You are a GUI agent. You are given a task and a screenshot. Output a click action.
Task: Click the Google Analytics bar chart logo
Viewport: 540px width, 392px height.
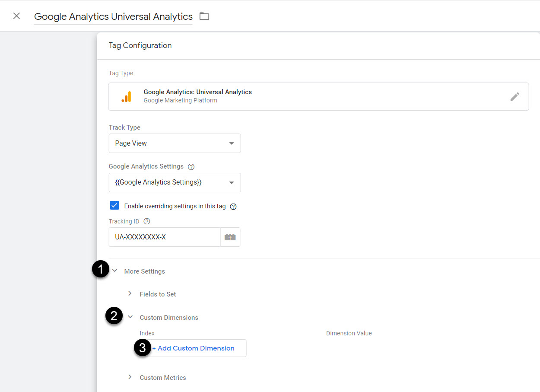pyautogui.click(x=127, y=96)
